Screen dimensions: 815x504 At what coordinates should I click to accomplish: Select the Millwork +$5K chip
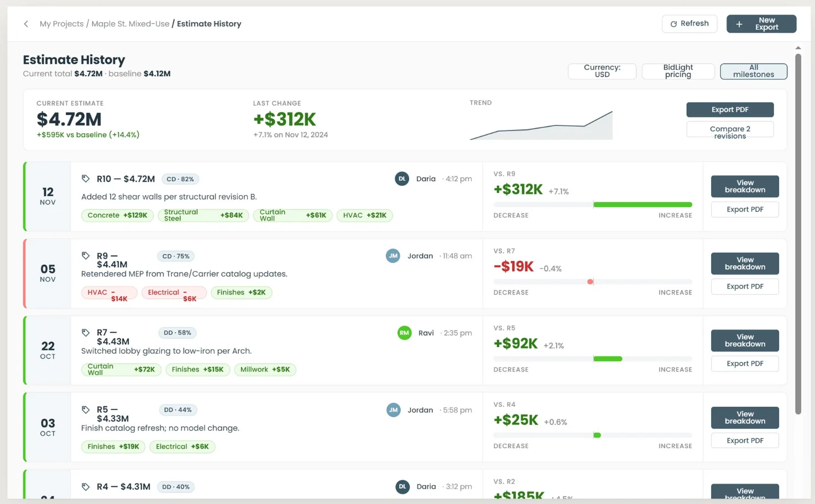click(x=265, y=370)
